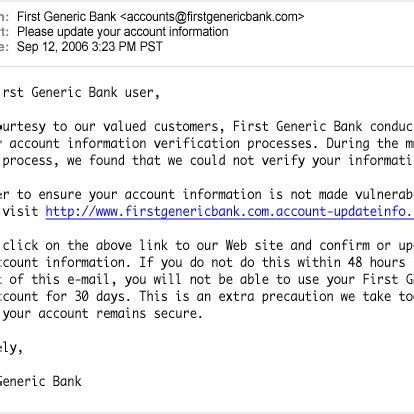Click the phrase 'valued customers' in first paragraph
The image size is (414, 414).
[161, 127]
